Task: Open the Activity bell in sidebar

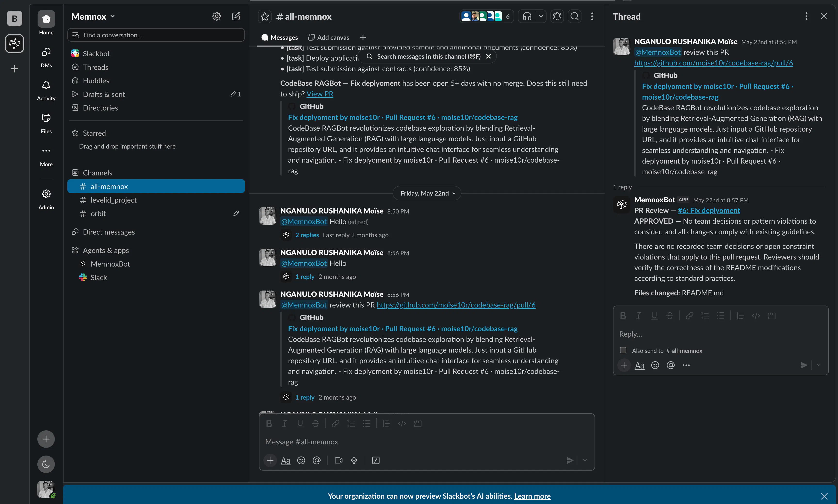Action: (46, 90)
